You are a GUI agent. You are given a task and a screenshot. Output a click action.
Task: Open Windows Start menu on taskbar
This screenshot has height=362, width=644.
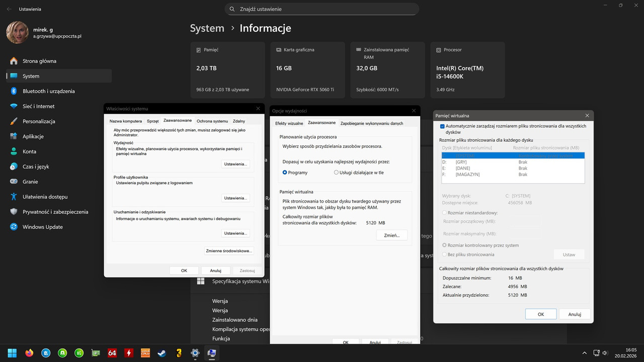click(x=12, y=353)
